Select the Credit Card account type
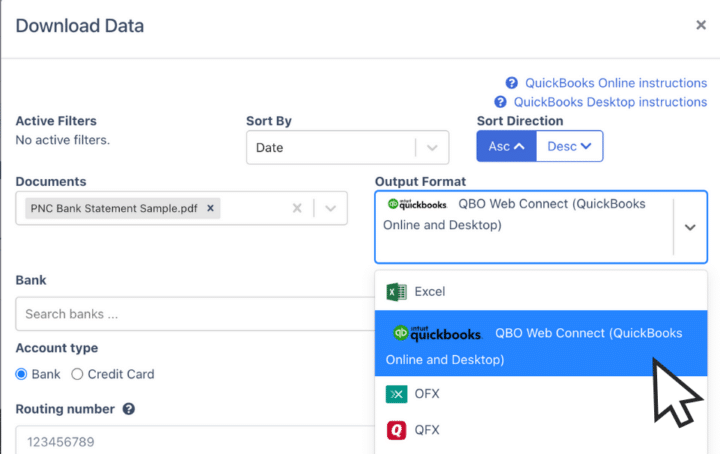Image resolution: width=720 pixels, height=454 pixels. tap(77, 374)
